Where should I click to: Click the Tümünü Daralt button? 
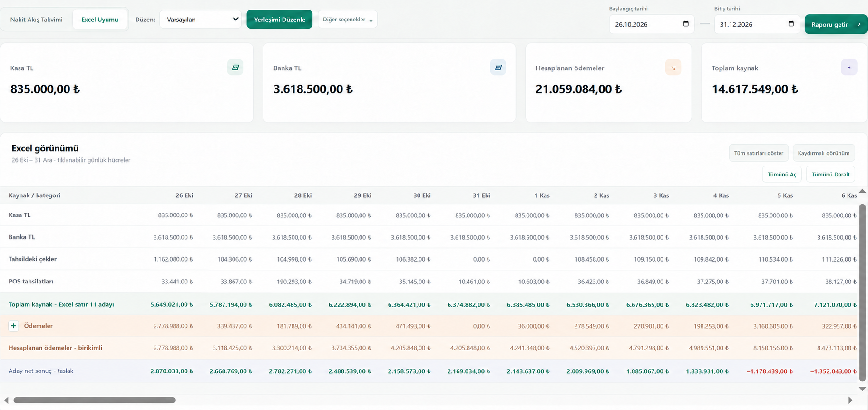(x=830, y=175)
